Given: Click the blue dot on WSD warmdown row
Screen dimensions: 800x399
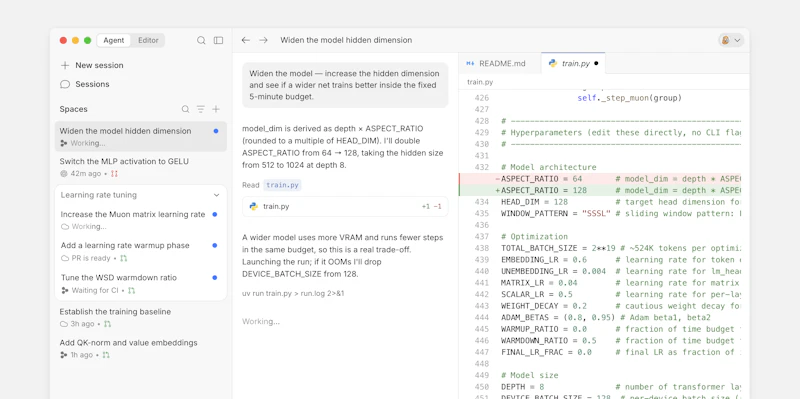Looking at the screenshot, I should (x=214, y=278).
